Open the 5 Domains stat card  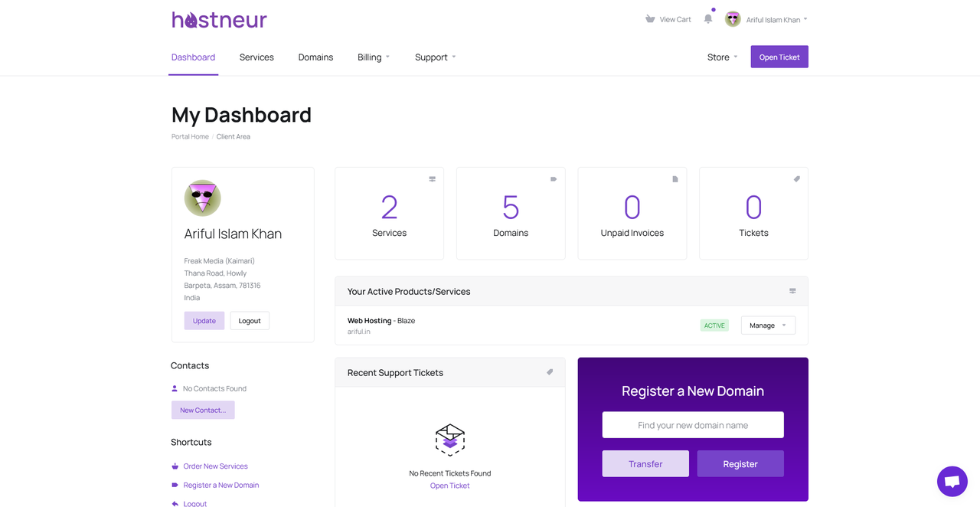pyautogui.click(x=511, y=214)
